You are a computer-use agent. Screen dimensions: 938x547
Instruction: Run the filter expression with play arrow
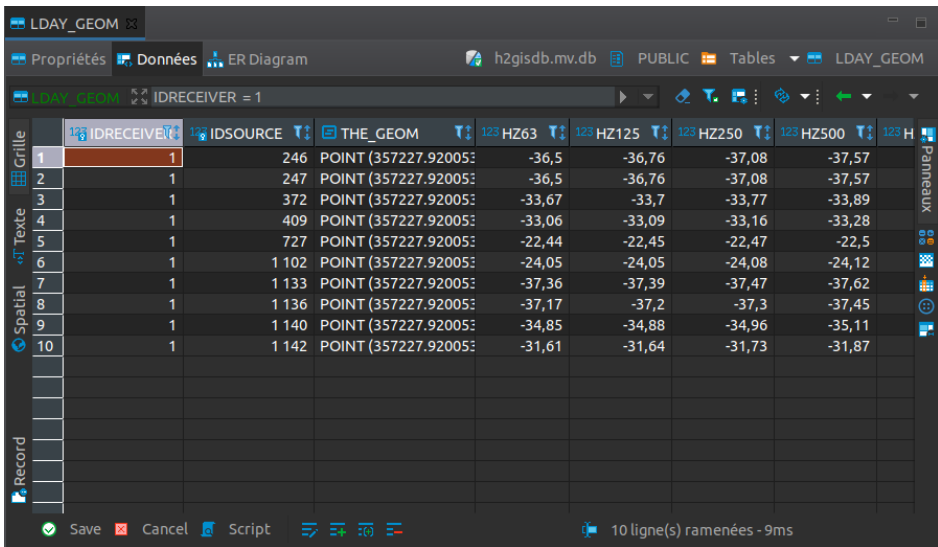tap(623, 97)
